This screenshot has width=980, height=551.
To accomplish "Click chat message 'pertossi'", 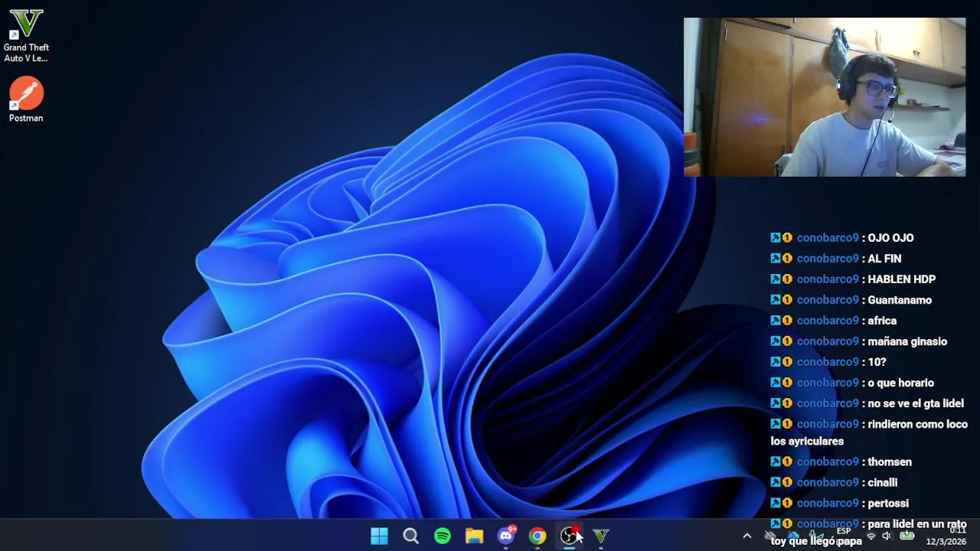I will tap(888, 503).
